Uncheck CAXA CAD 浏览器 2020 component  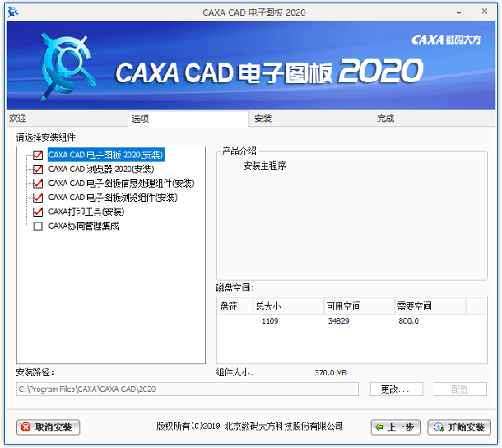click(38, 169)
